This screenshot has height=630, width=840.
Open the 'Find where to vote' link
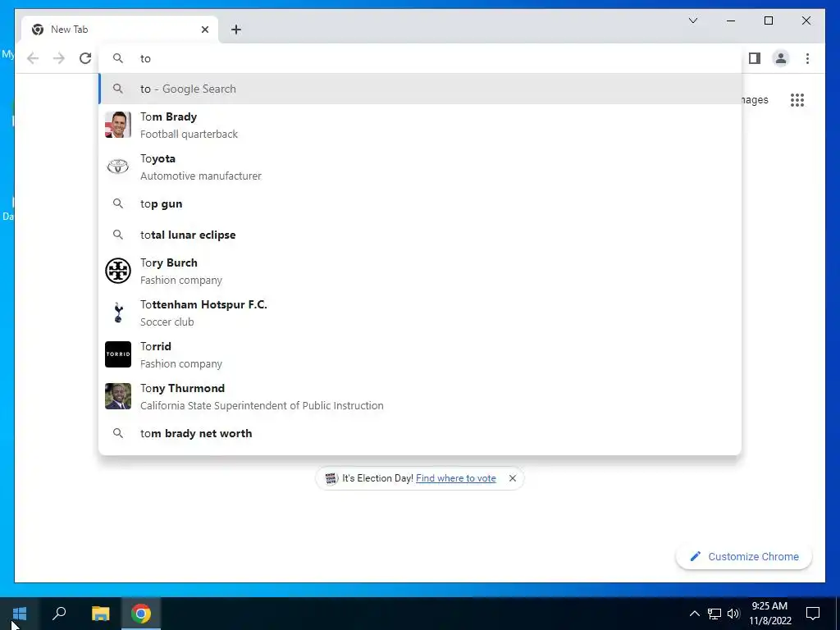456,478
